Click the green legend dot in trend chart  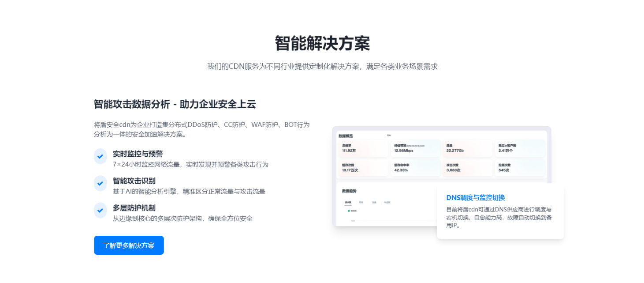(349, 211)
